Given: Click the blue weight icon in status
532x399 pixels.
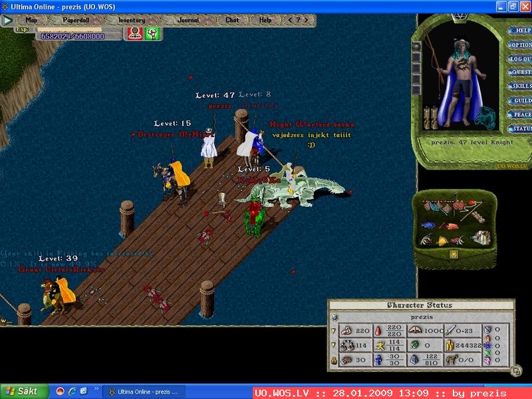Looking at the screenshot, I should [x=414, y=360].
